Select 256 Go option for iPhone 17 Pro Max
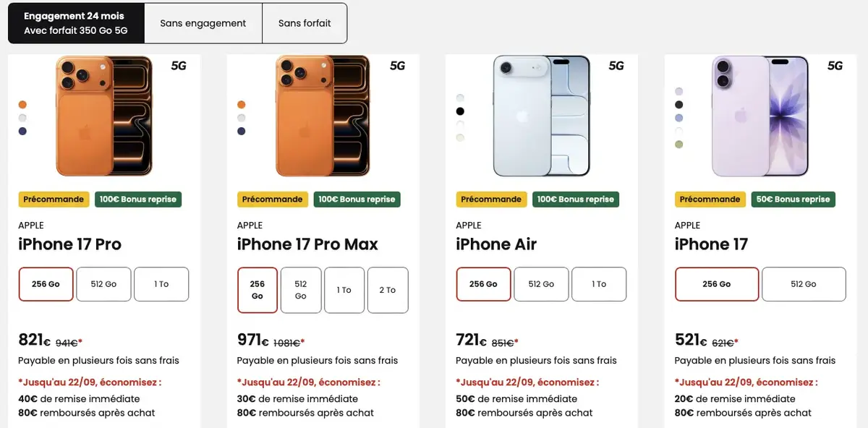 click(x=257, y=290)
